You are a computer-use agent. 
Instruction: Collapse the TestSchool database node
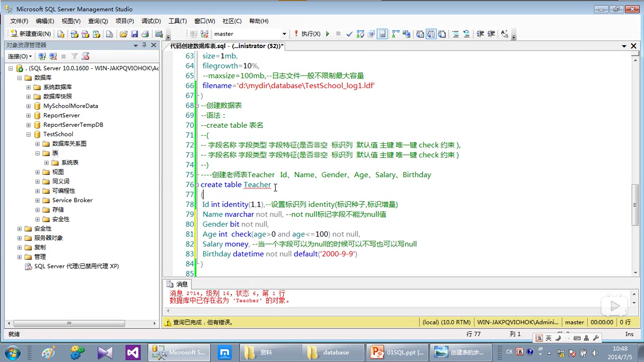pos(29,134)
